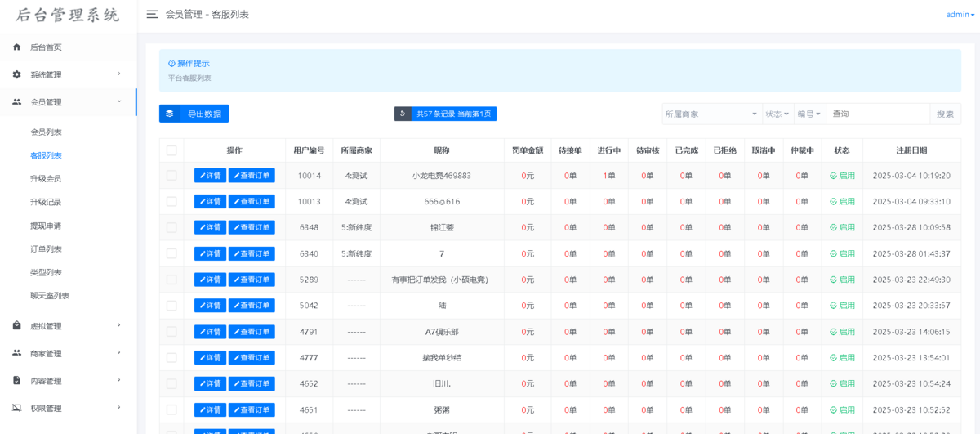This screenshot has width=980, height=434.
Task: Click 查看订单 for user 10014
Action: 252,175
